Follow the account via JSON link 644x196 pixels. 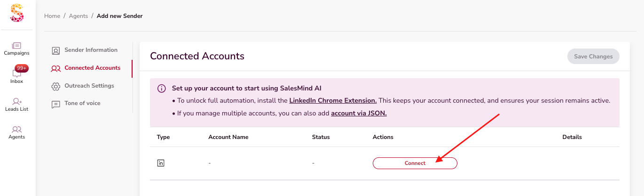point(359,114)
